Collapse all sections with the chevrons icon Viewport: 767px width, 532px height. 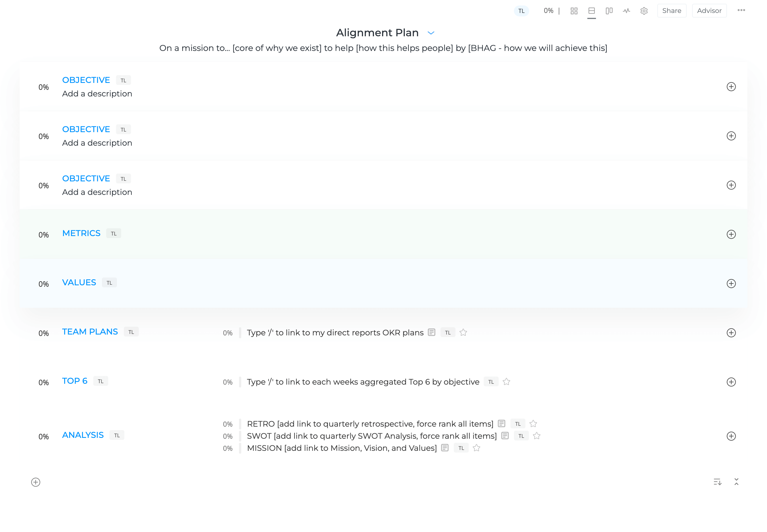736,482
